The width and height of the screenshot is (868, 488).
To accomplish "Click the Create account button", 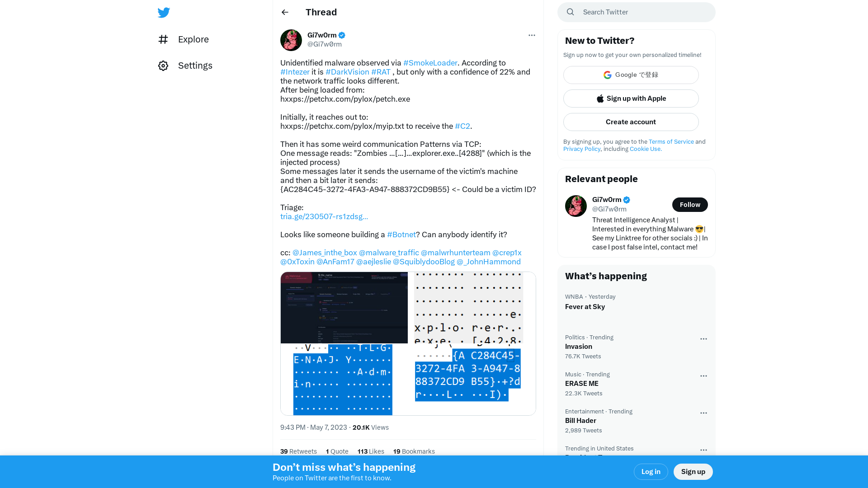I will 631,122.
